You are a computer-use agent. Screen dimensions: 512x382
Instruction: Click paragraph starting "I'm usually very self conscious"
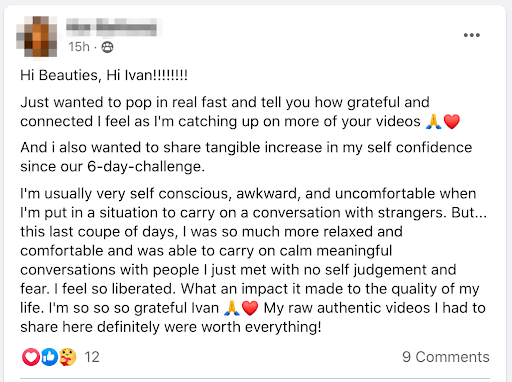click(253, 260)
